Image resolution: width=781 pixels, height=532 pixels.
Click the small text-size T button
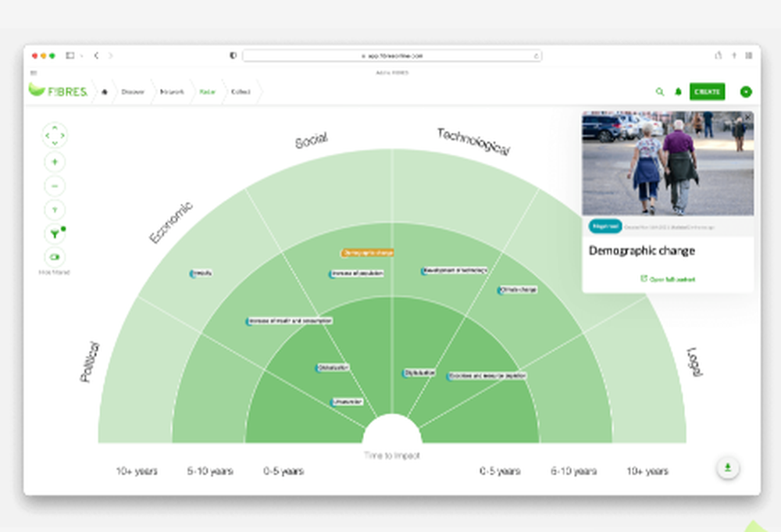point(55,209)
